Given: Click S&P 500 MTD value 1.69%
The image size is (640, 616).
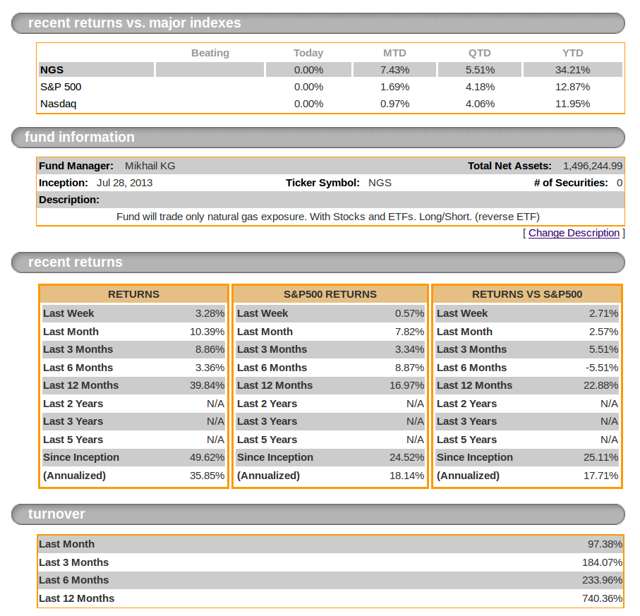Looking at the screenshot, I should point(395,87).
